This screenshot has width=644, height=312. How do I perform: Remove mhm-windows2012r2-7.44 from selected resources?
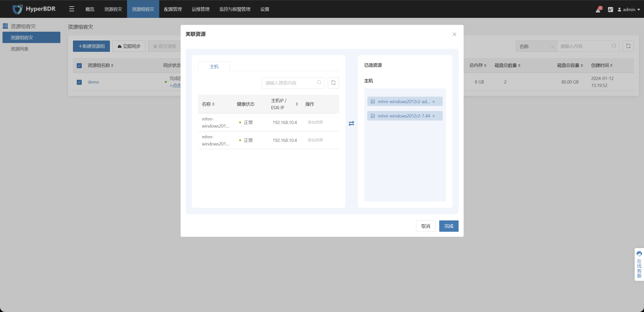[433, 116]
